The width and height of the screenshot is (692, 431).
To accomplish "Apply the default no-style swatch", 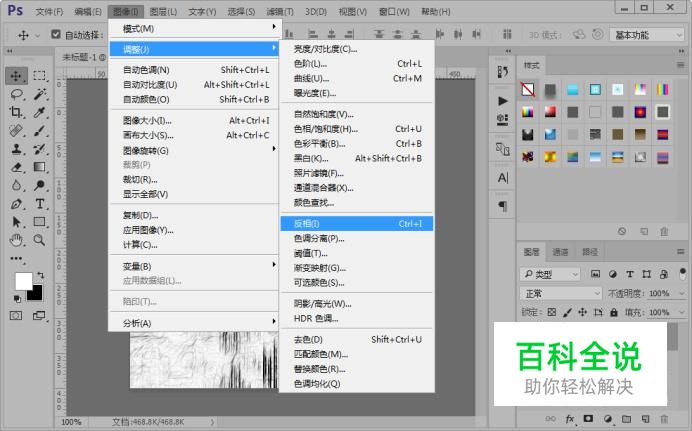I will 528,90.
